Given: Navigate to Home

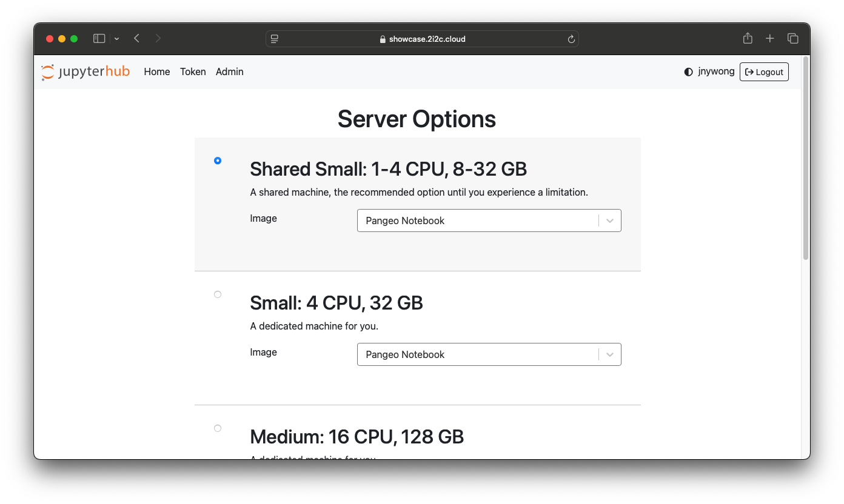Looking at the screenshot, I should pos(156,71).
